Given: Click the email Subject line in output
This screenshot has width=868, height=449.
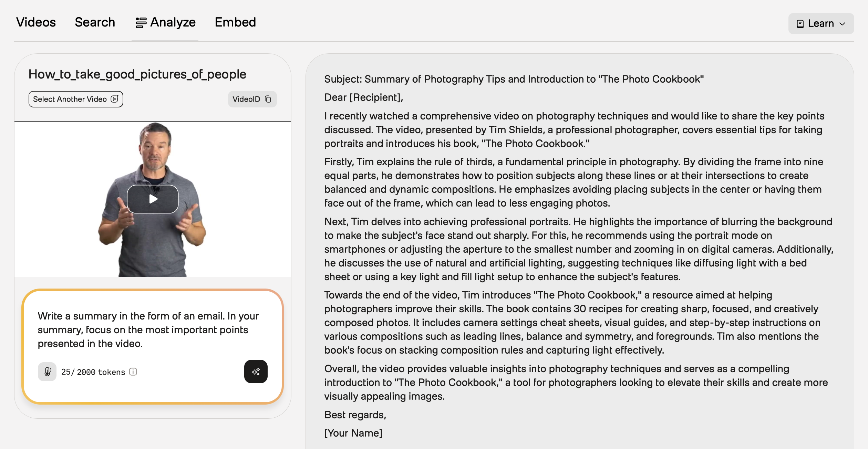Looking at the screenshot, I should (514, 79).
